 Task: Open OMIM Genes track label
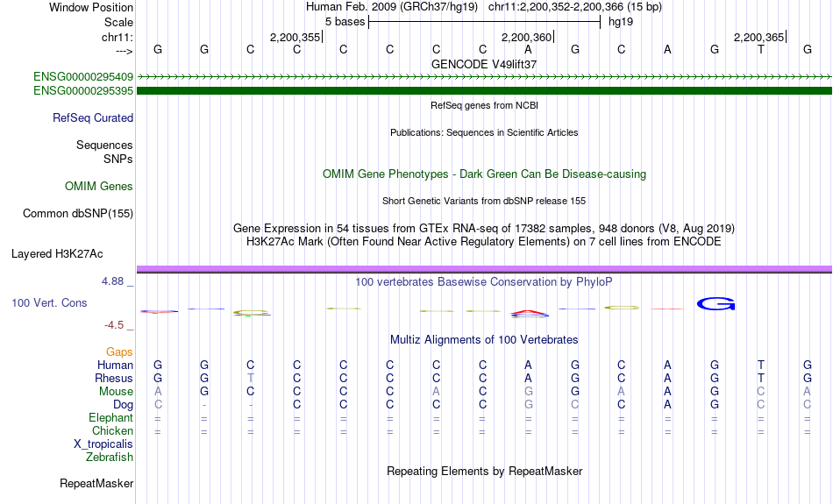click(99, 187)
